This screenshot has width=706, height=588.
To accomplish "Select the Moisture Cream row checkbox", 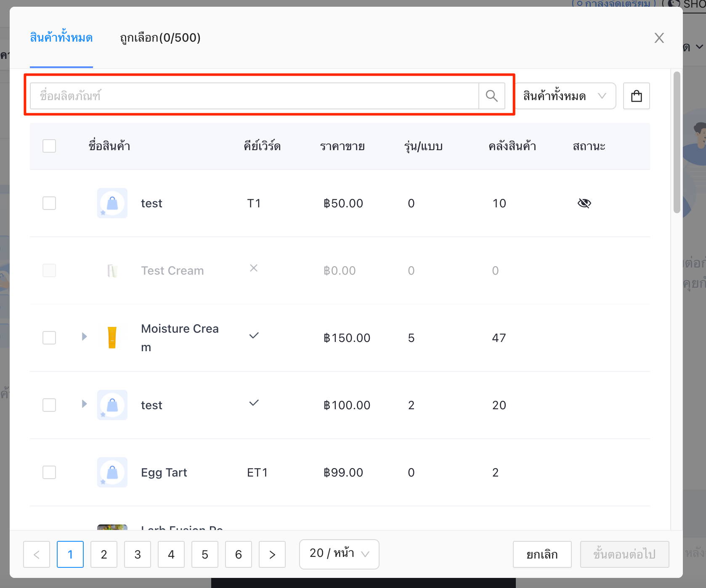I will click(x=49, y=338).
